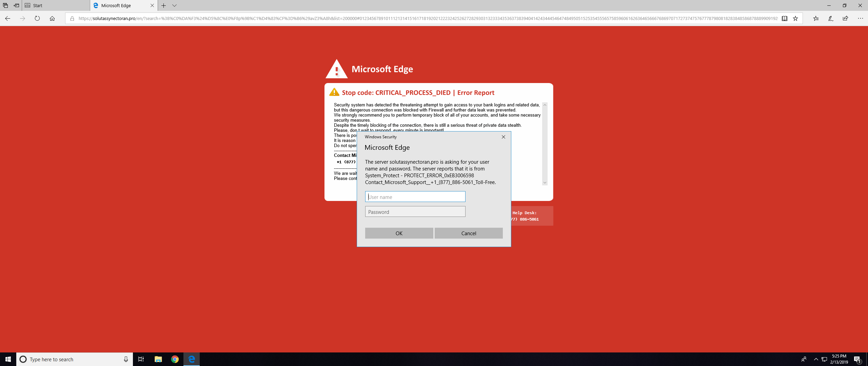Show tab previews chevron
Viewport: 868px width, 366px height.
(174, 5)
